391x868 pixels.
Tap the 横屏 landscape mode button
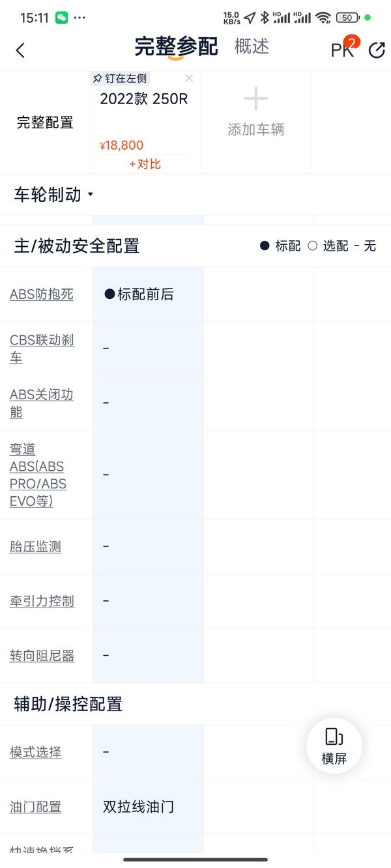click(x=334, y=746)
